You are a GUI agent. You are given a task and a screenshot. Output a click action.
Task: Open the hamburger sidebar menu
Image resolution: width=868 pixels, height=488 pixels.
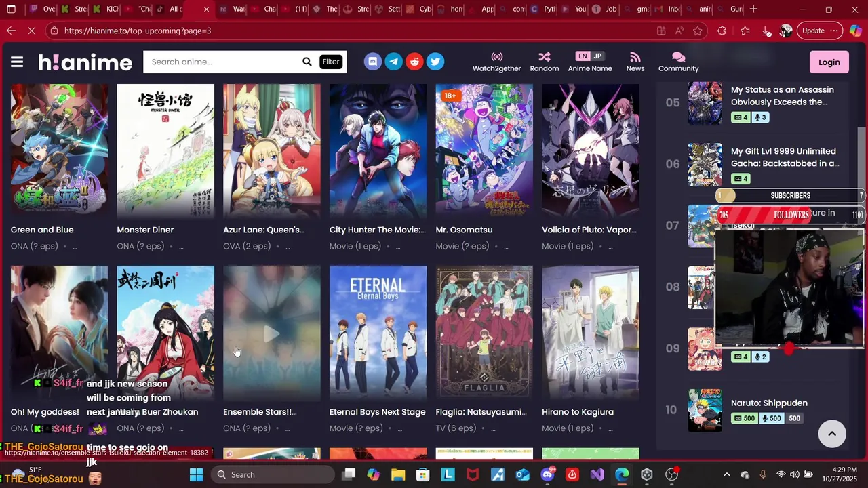point(17,62)
